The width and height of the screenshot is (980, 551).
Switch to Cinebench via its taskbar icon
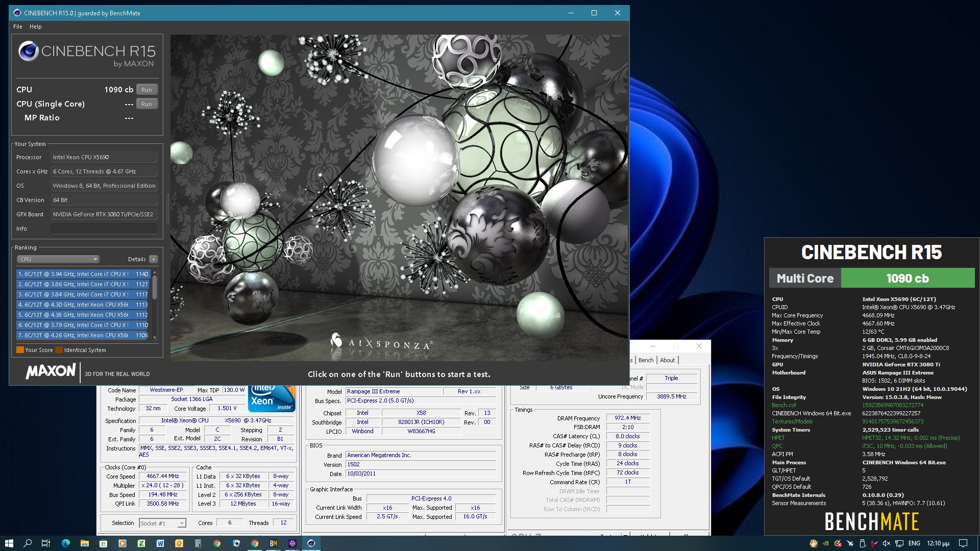tap(311, 543)
